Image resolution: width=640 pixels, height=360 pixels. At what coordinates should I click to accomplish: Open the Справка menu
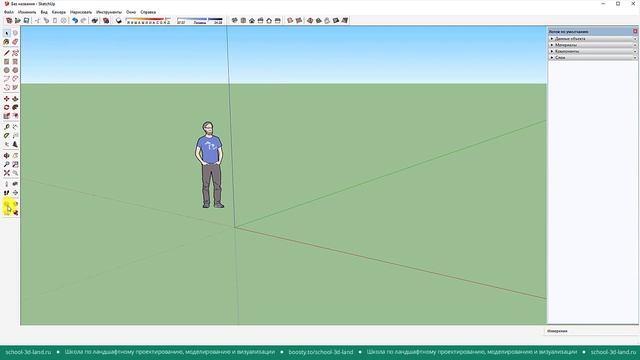click(148, 12)
